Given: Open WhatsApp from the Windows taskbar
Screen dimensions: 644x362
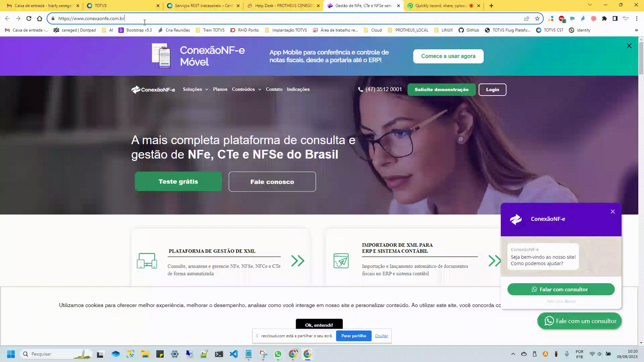Looking at the screenshot, I should (x=278, y=354).
